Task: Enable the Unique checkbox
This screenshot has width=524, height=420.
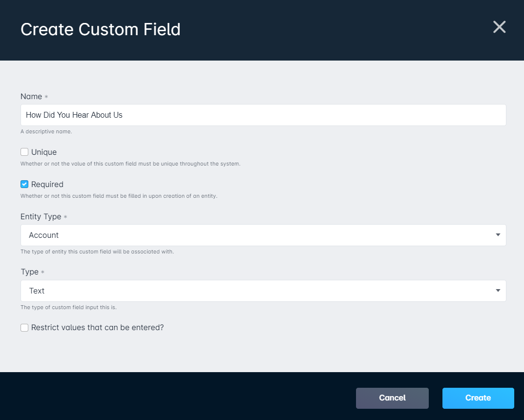Action: coord(24,152)
